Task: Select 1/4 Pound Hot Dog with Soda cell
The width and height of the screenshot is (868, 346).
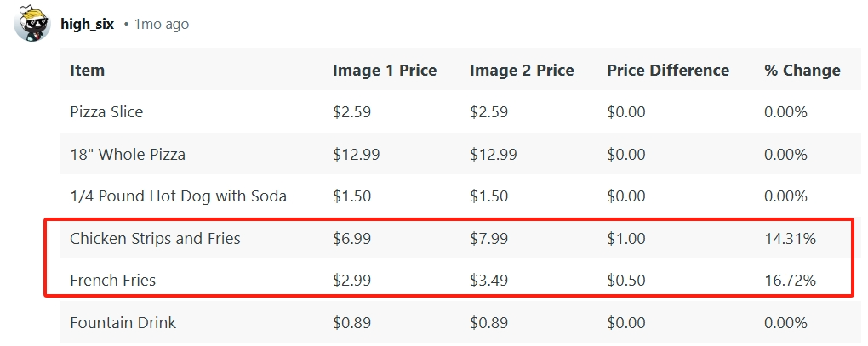Action: (x=178, y=196)
